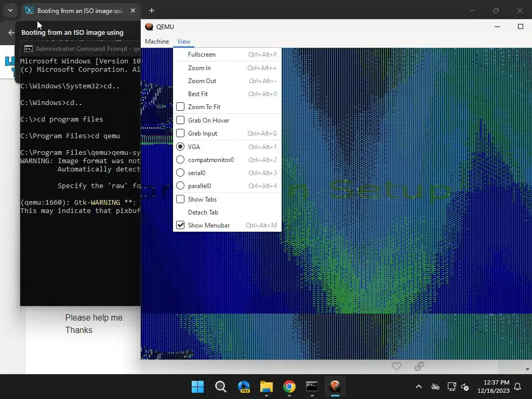
Task: Enable the Zoom To Fit checkbox
Action: (180, 107)
